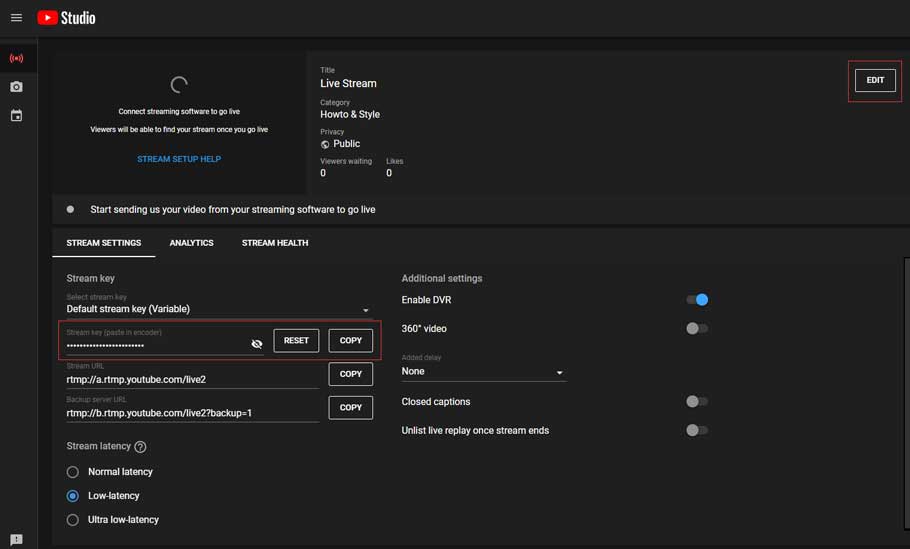Screen dimensions: 910x549
Task: Click the YouTube Studio logo
Action: point(66,18)
